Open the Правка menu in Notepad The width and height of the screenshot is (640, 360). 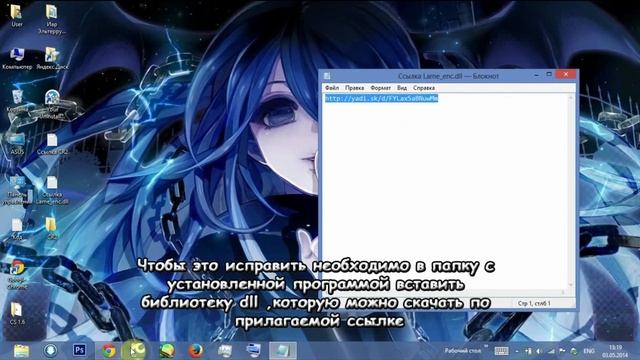(x=354, y=88)
